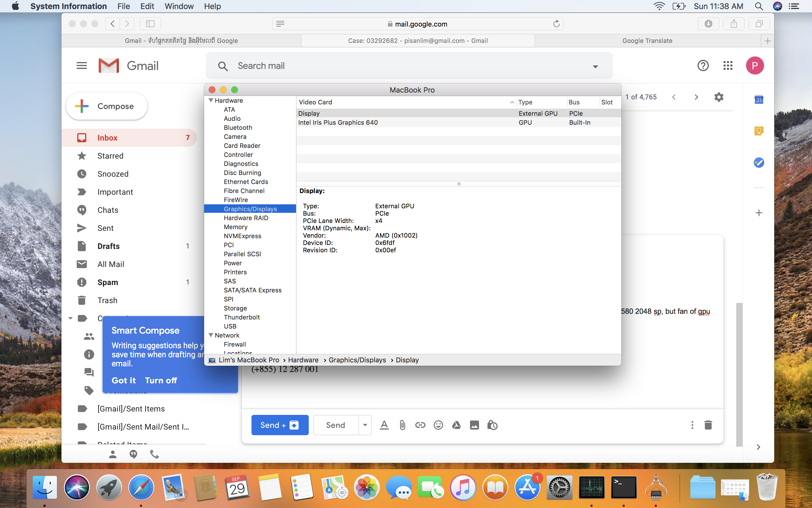Toggle the Safari sidebar button

coord(150,24)
